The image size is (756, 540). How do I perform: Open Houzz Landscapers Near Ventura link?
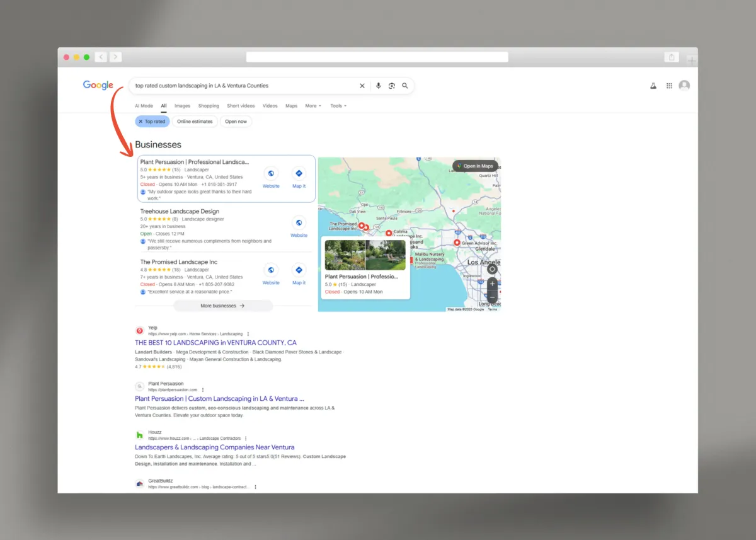point(215,447)
